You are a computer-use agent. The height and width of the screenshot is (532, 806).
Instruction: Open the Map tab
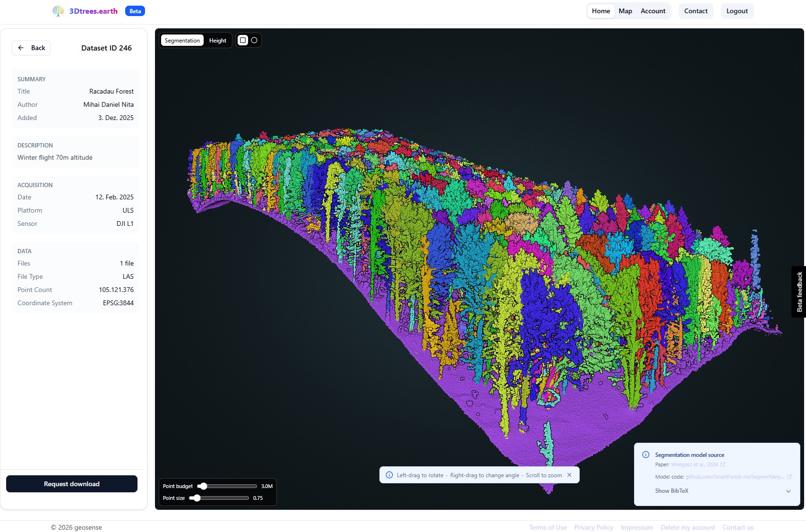pos(625,11)
